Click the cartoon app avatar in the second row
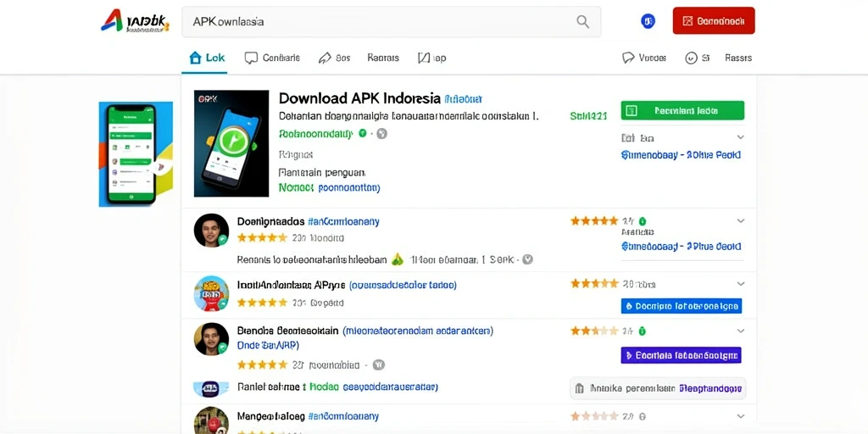The image size is (868, 434). 211,294
